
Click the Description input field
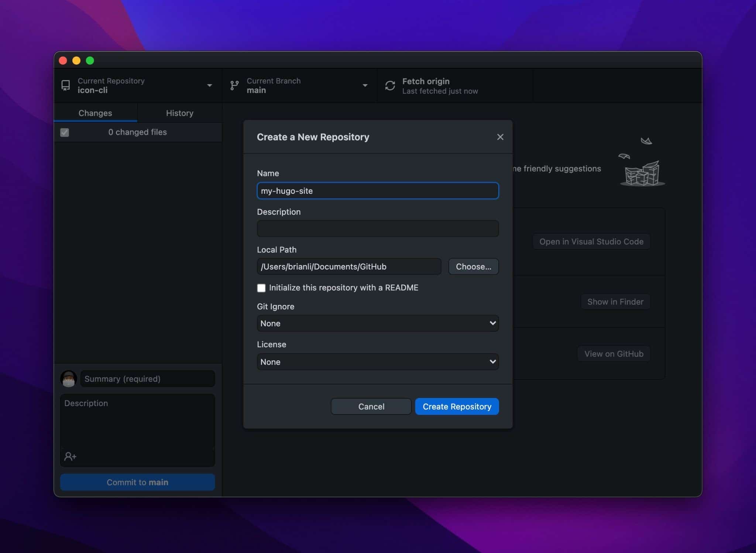tap(377, 229)
